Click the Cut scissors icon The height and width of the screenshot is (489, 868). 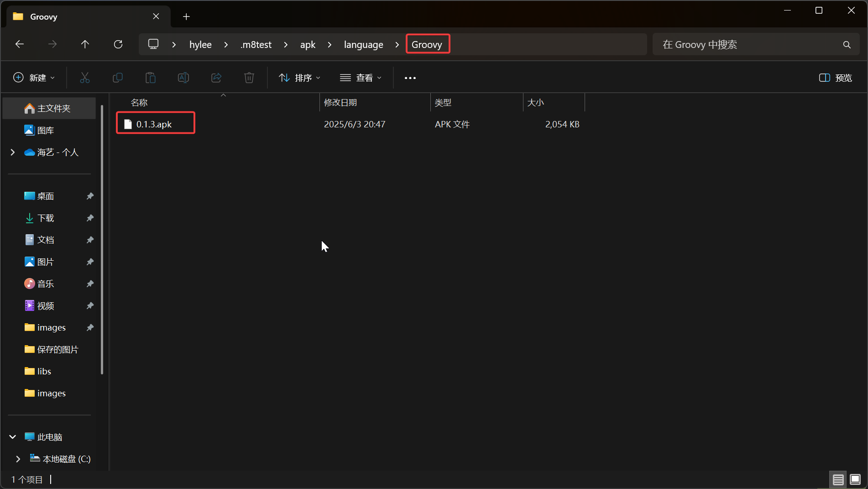[85, 78]
